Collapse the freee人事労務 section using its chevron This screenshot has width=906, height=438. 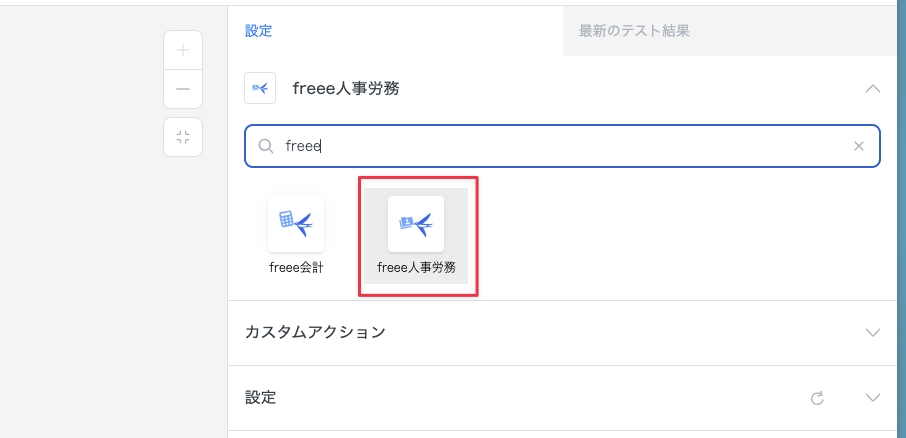pyautogui.click(x=872, y=88)
